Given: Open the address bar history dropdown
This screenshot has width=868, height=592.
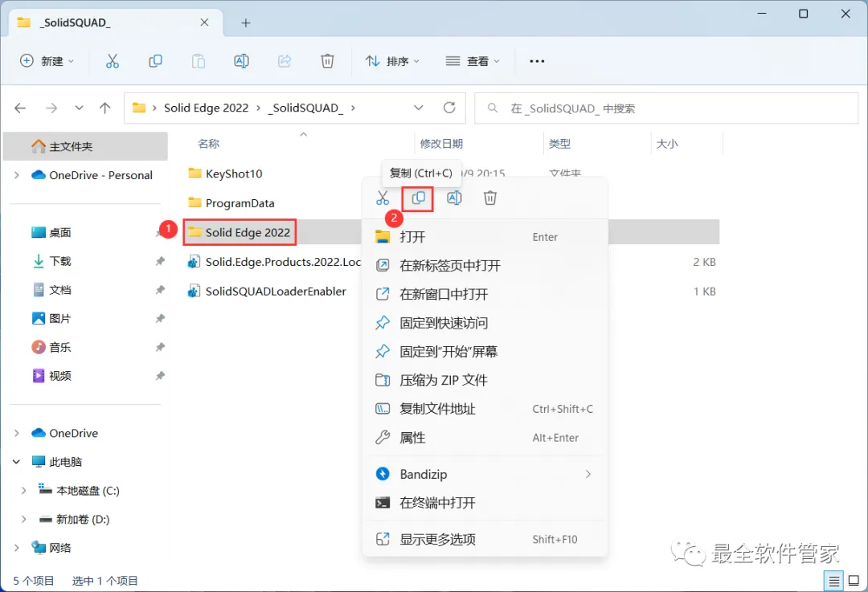Looking at the screenshot, I should coord(419,108).
